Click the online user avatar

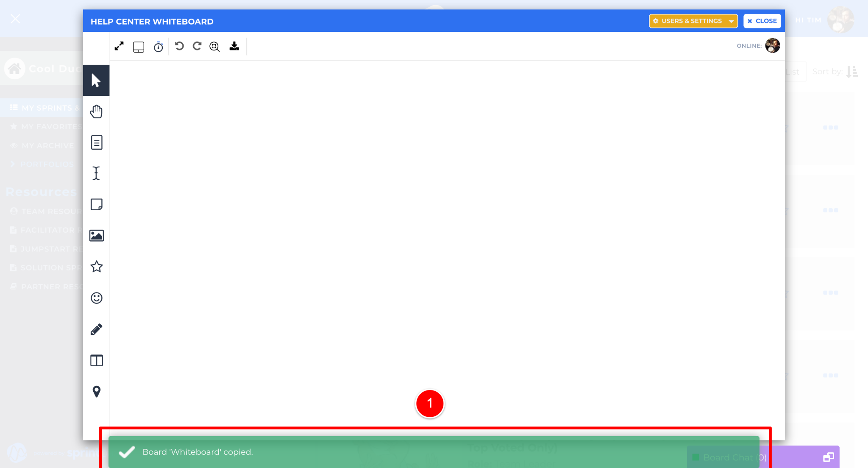(772, 46)
